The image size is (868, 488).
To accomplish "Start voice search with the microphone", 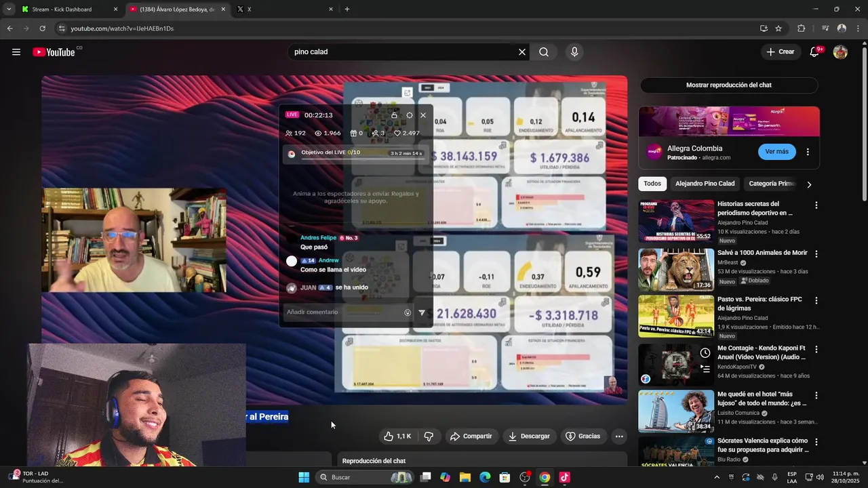I will click(574, 52).
